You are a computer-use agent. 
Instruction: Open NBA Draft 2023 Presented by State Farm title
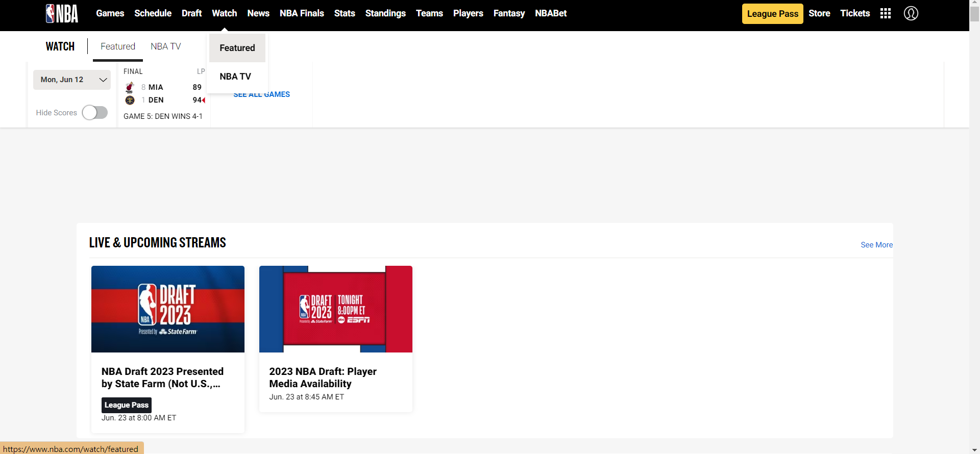[162, 377]
